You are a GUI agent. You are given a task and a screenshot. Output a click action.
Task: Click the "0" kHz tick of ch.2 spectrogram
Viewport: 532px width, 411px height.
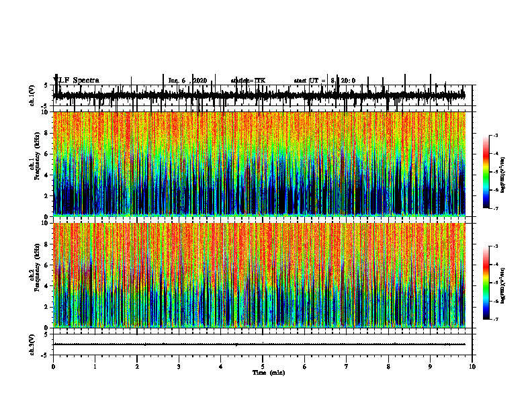tap(47, 328)
